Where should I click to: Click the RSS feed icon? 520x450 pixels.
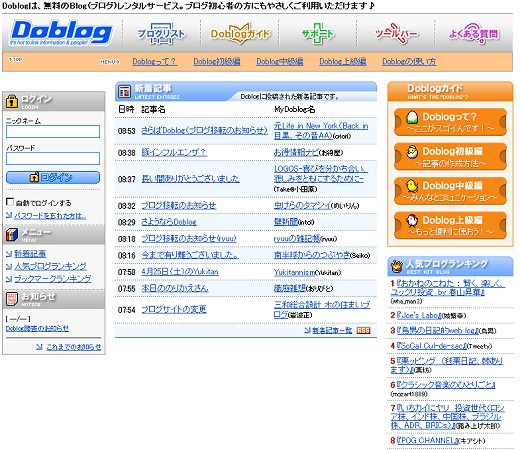363,330
